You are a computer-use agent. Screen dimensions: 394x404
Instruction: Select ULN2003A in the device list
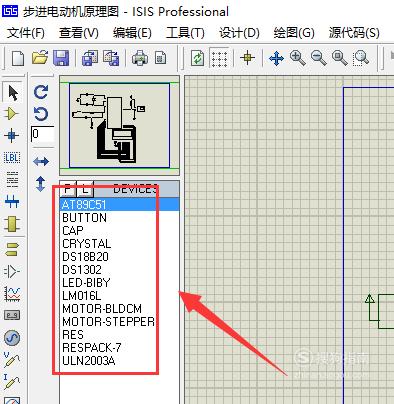[x=89, y=361]
